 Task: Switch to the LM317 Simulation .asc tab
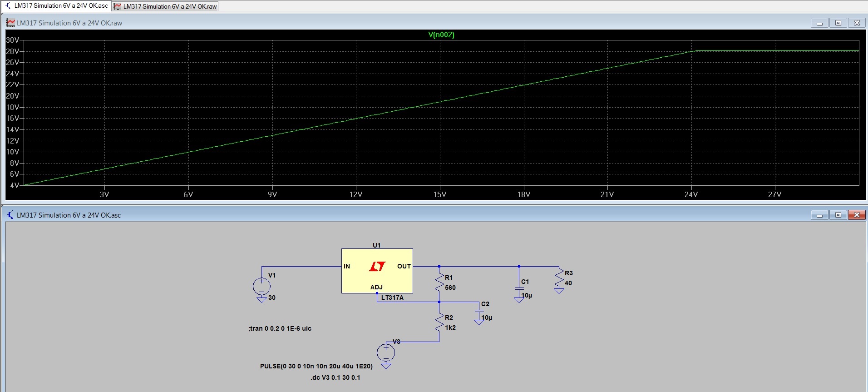point(56,6)
